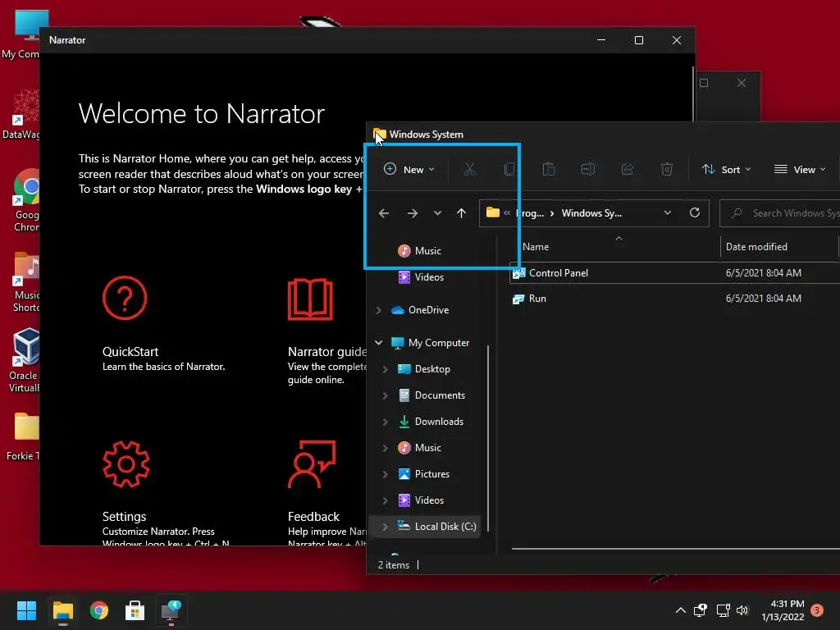840x630 pixels.
Task: Select My Computer in navigation pane
Action: pos(438,343)
